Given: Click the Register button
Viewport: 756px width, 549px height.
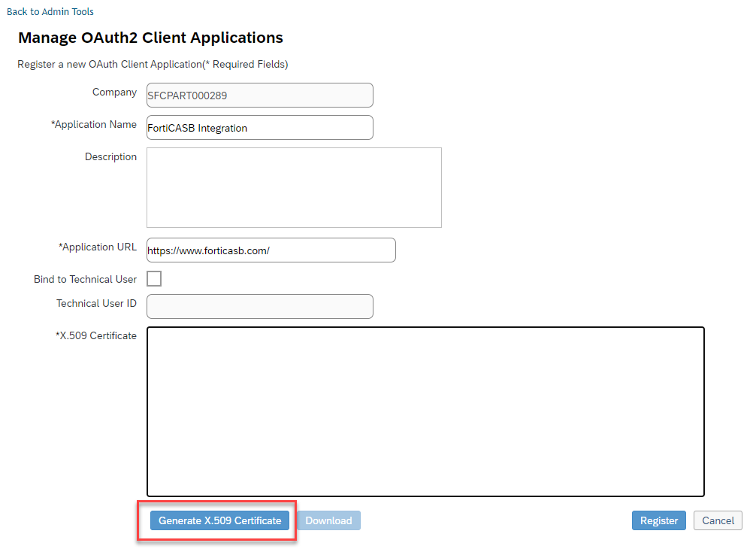Looking at the screenshot, I should point(658,520).
